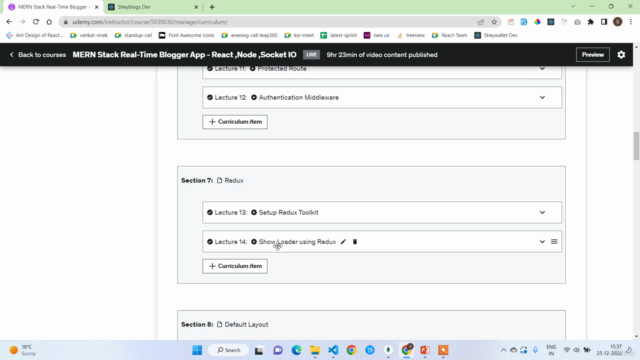Add curriculum item under Lecture 12

235,122
